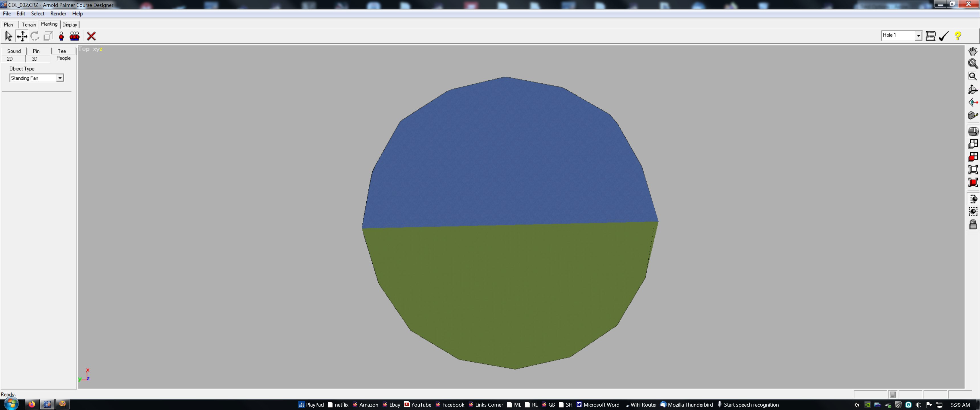Select the group of people planting tool

[75, 36]
